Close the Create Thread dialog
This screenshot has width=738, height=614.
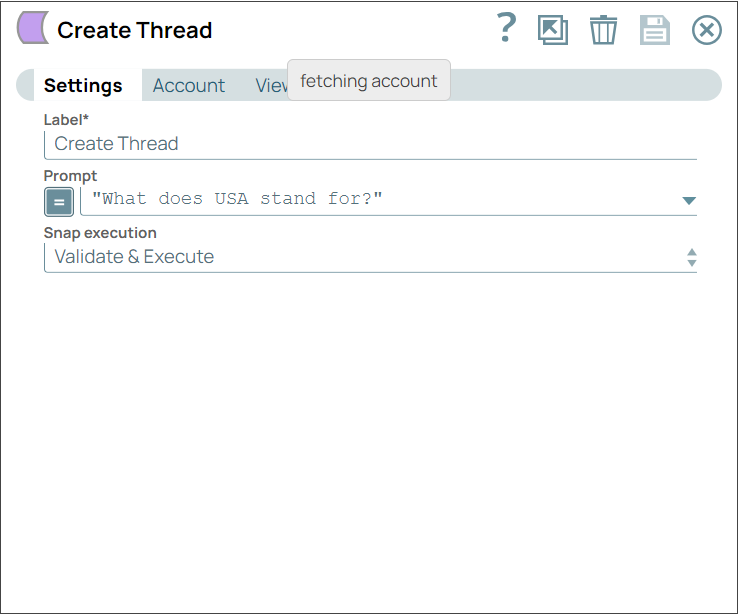click(x=706, y=30)
